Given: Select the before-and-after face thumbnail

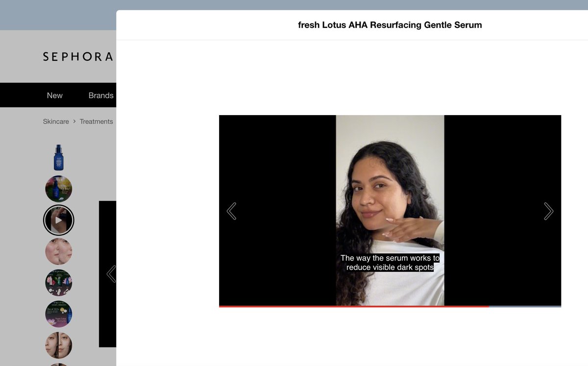Looking at the screenshot, I should pyautogui.click(x=59, y=346).
